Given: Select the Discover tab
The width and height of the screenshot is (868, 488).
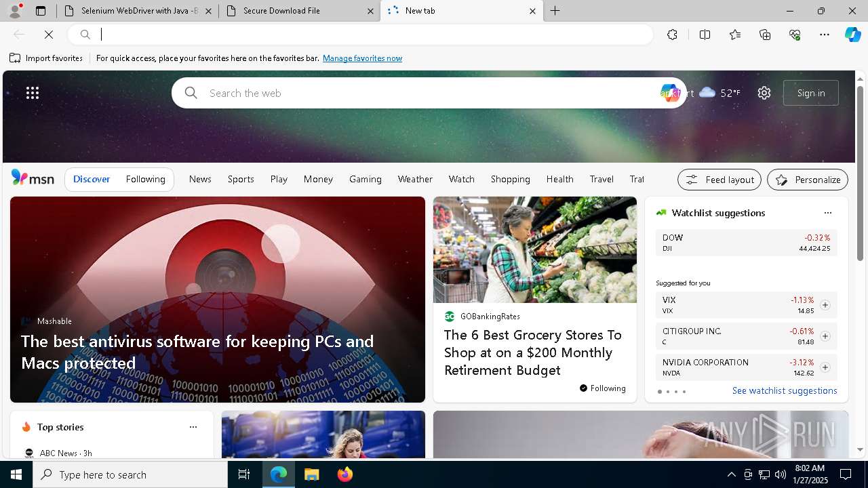Looking at the screenshot, I should point(92,179).
